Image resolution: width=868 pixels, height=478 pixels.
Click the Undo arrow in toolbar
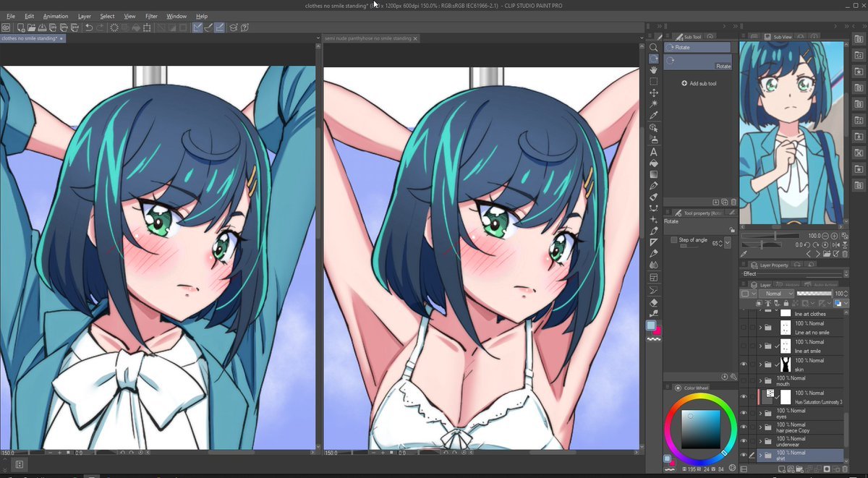coord(88,27)
